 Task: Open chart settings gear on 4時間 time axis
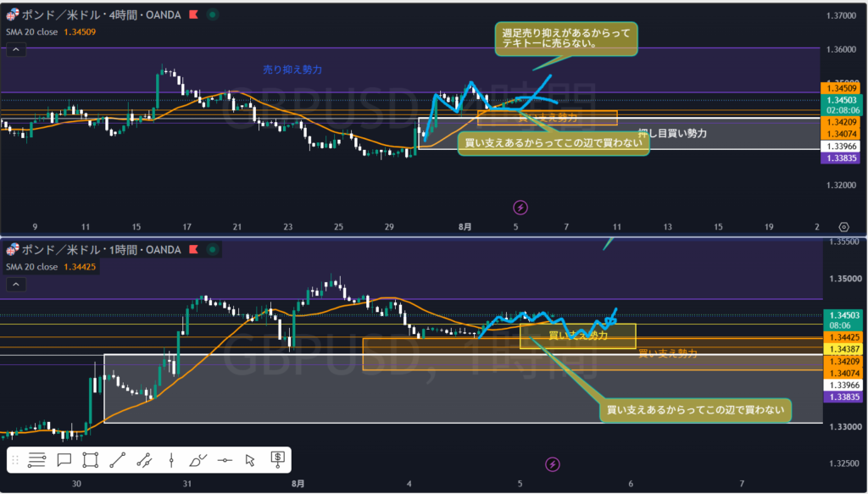coord(843,227)
